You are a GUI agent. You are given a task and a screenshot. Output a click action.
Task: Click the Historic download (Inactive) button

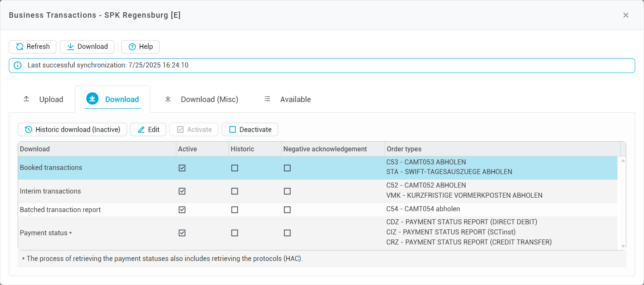(x=72, y=129)
